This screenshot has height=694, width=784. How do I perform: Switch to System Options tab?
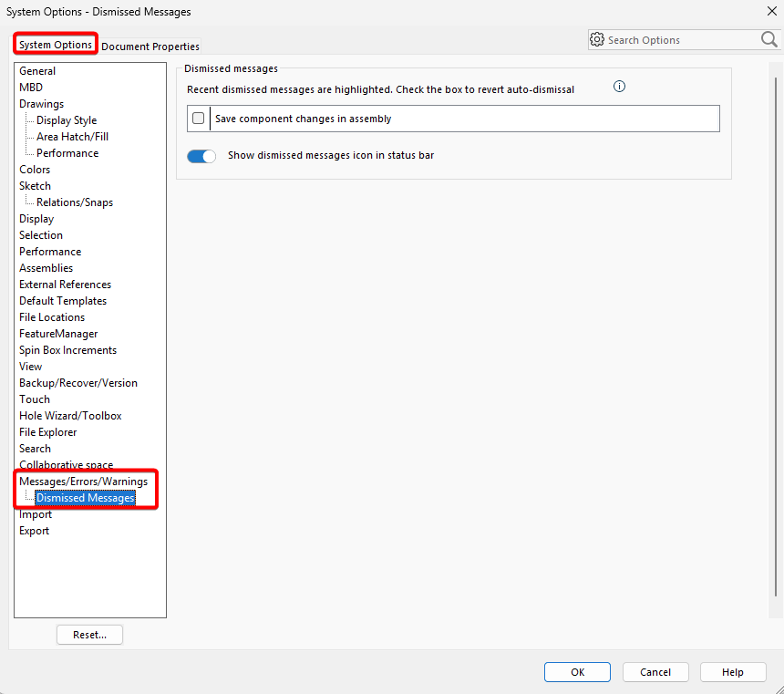pyautogui.click(x=56, y=45)
